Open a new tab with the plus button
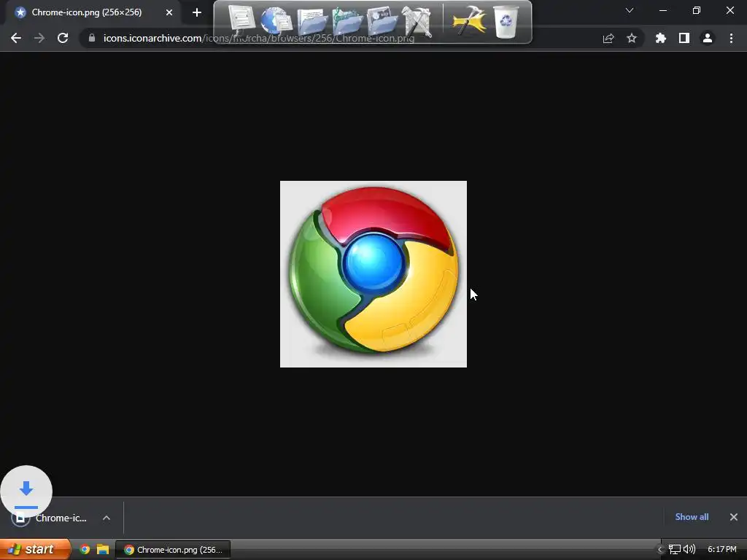 (x=197, y=12)
